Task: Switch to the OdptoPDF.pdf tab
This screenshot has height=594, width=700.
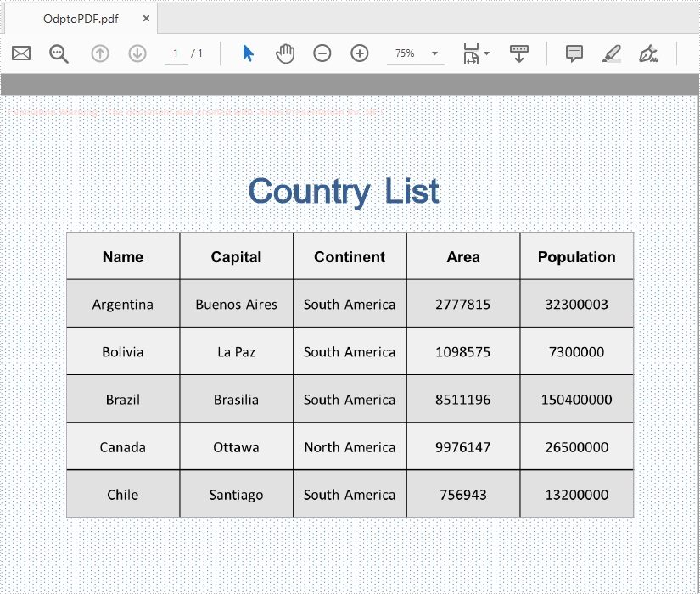Action: tap(81, 19)
